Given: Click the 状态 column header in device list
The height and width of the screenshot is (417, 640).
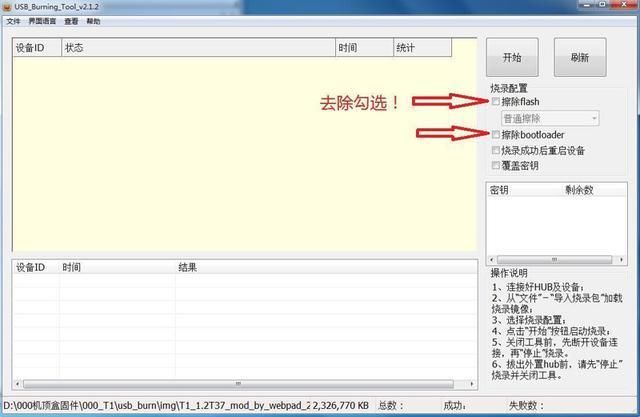Looking at the screenshot, I should [x=197, y=48].
